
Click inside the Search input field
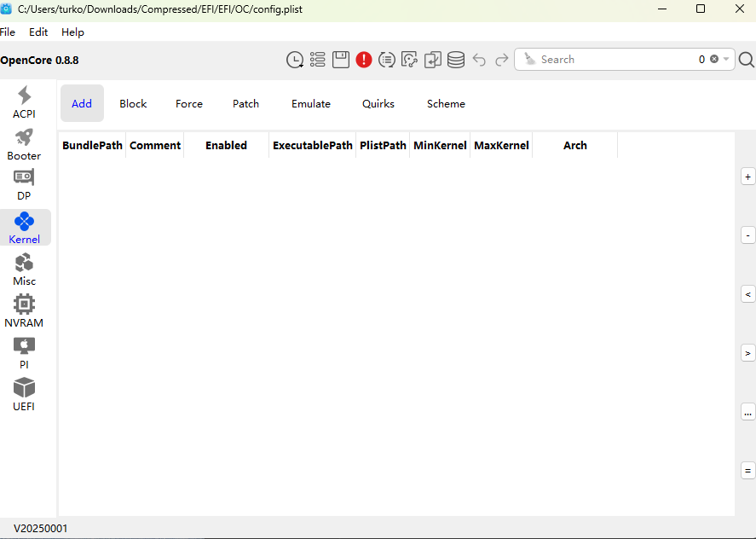click(x=614, y=60)
